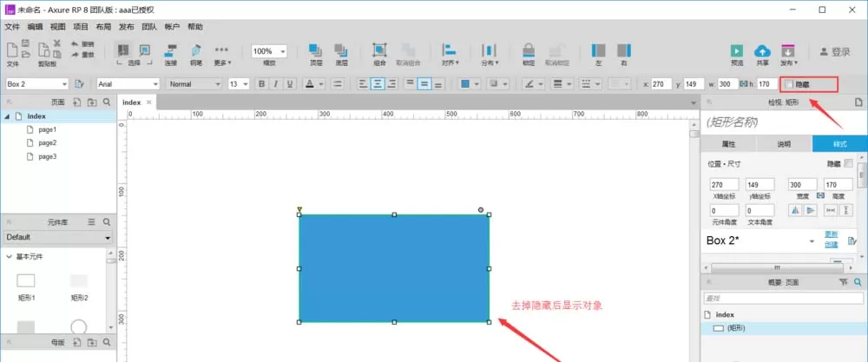Click the undo arrow icon
The width and height of the screenshot is (868, 362).
tap(76, 43)
